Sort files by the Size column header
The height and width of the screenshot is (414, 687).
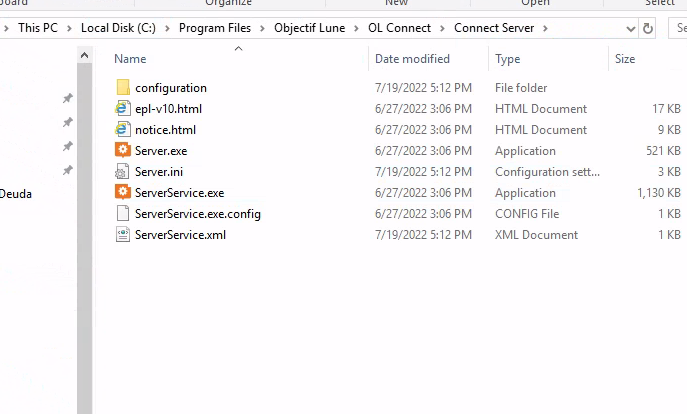(x=625, y=59)
